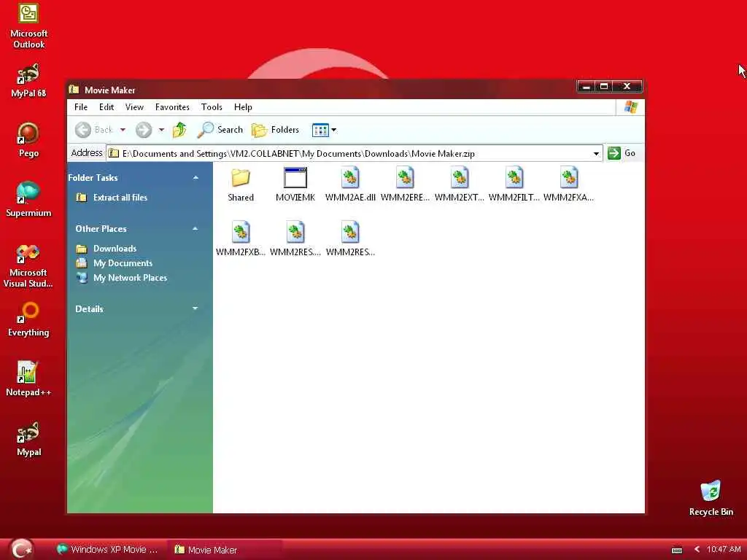The height and width of the screenshot is (560, 747).
Task: Open the Recycle Bin
Action: 711,498
